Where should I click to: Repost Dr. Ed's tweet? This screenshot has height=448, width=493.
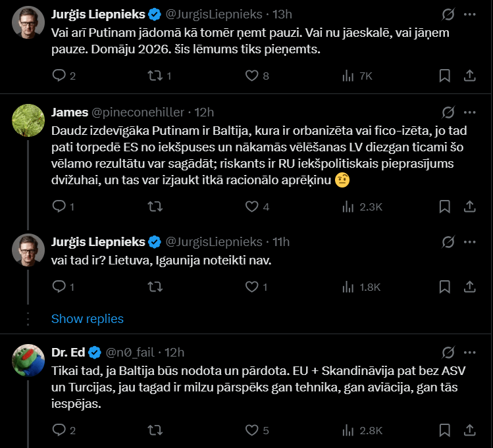pyautogui.click(x=156, y=431)
